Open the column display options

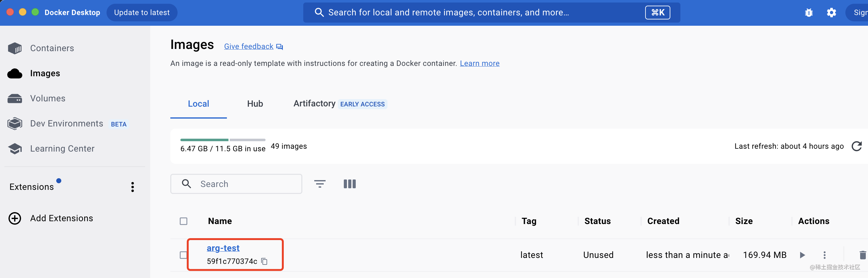click(350, 184)
